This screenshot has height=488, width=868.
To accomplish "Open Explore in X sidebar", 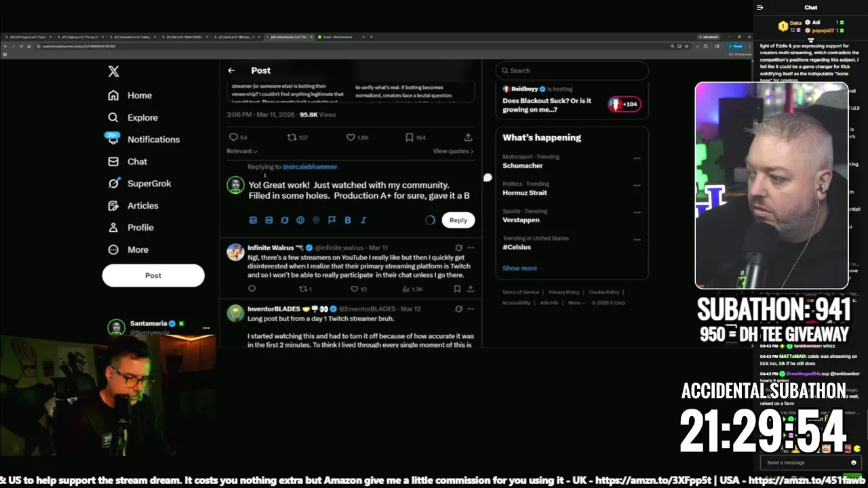I will click(x=132, y=117).
